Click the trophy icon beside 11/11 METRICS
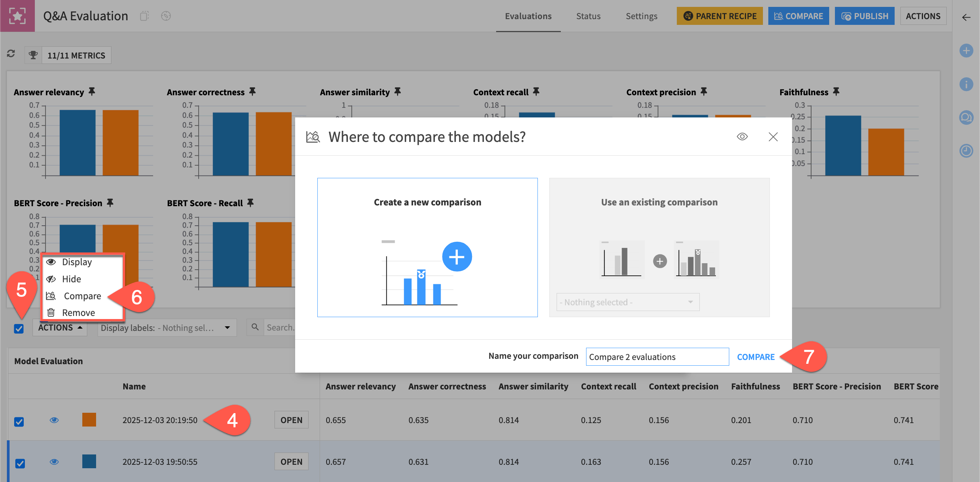The width and height of the screenshot is (980, 482). pyautogui.click(x=33, y=55)
